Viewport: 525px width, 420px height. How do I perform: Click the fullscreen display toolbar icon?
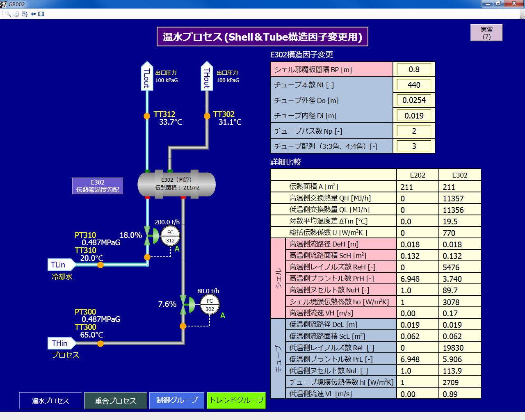[x=41, y=14]
